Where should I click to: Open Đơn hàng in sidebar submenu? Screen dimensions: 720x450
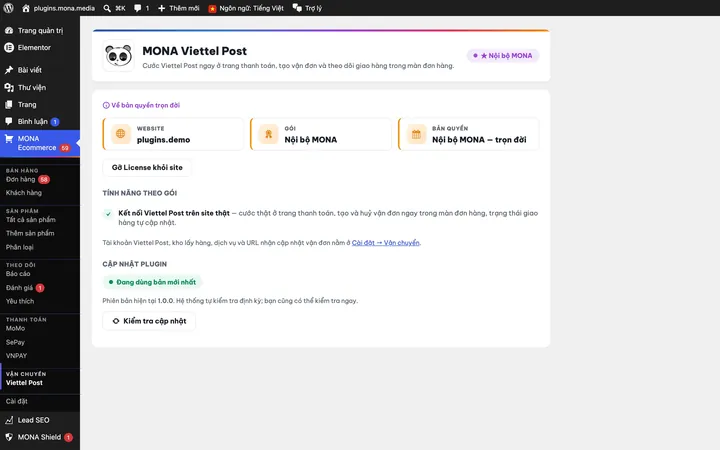click(21, 179)
